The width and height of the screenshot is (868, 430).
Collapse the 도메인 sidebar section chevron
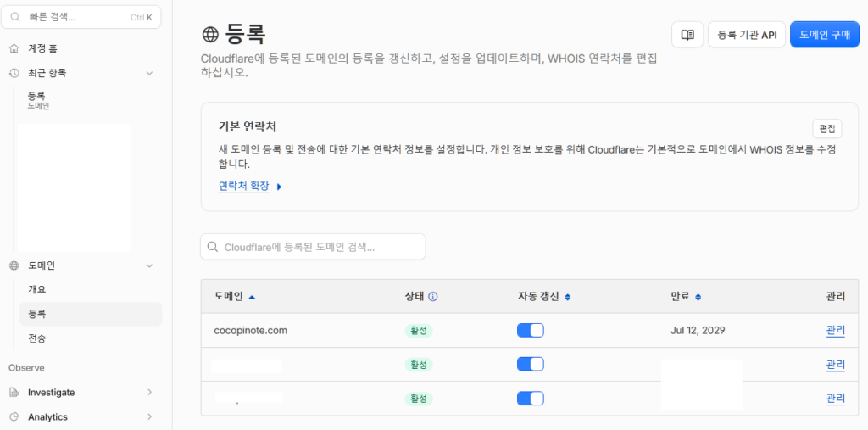[x=149, y=266]
